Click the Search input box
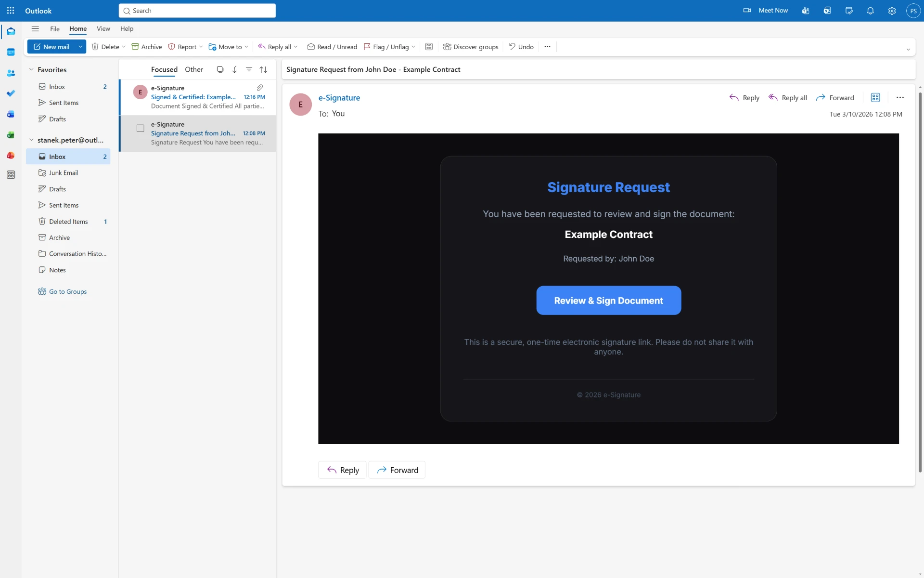This screenshot has width=924, height=578. (197, 11)
